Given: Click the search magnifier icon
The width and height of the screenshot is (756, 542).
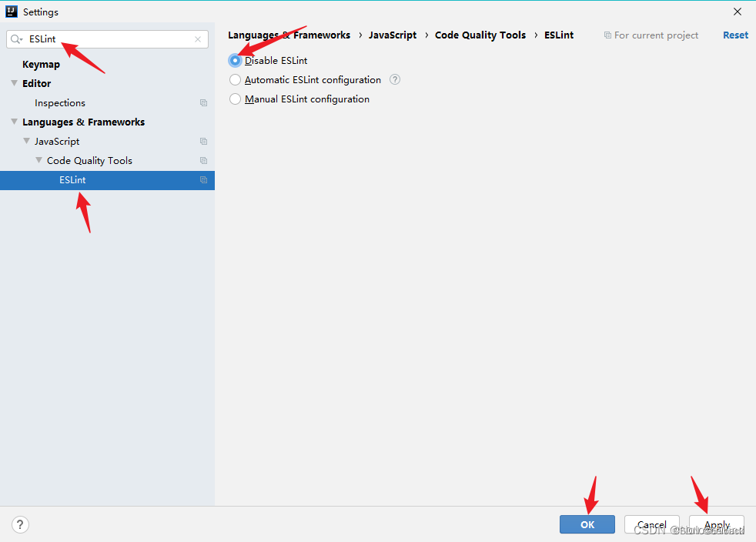Looking at the screenshot, I should pos(16,39).
